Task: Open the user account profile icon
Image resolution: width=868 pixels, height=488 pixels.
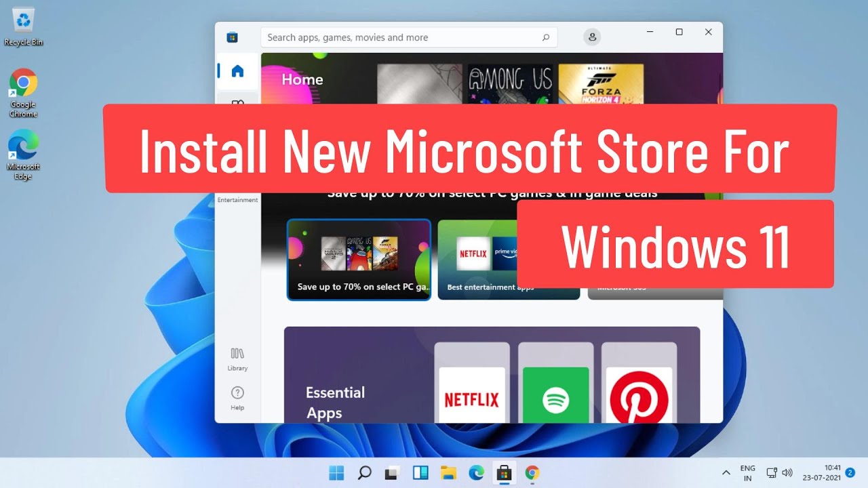Action: (x=592, y=37)
